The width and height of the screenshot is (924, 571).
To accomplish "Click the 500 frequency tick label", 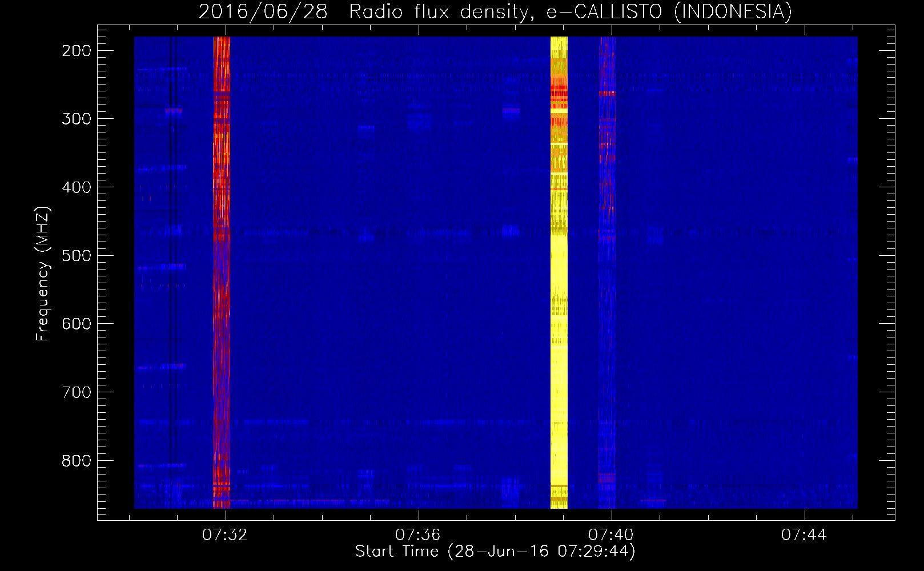I will pos(77,255).
